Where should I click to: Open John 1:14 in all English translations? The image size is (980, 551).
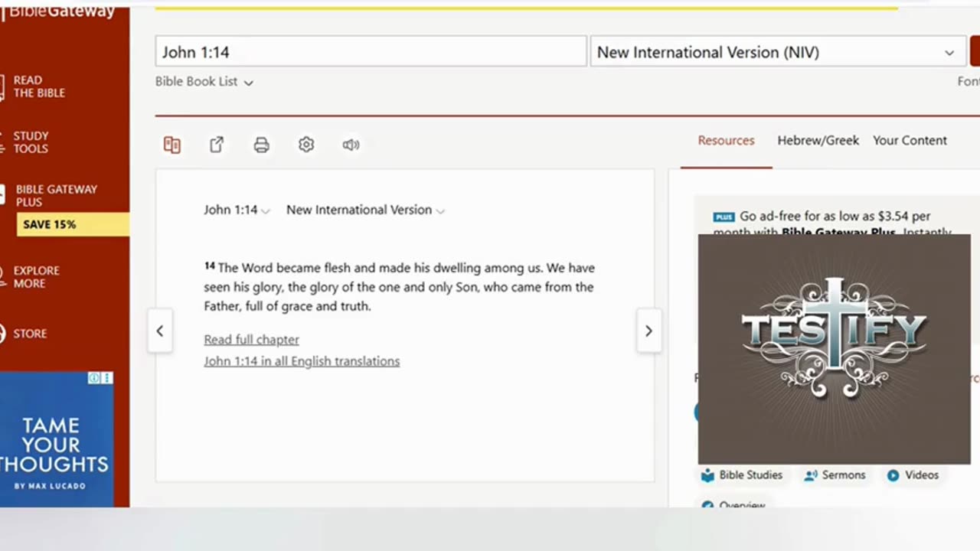coord(302,361)
